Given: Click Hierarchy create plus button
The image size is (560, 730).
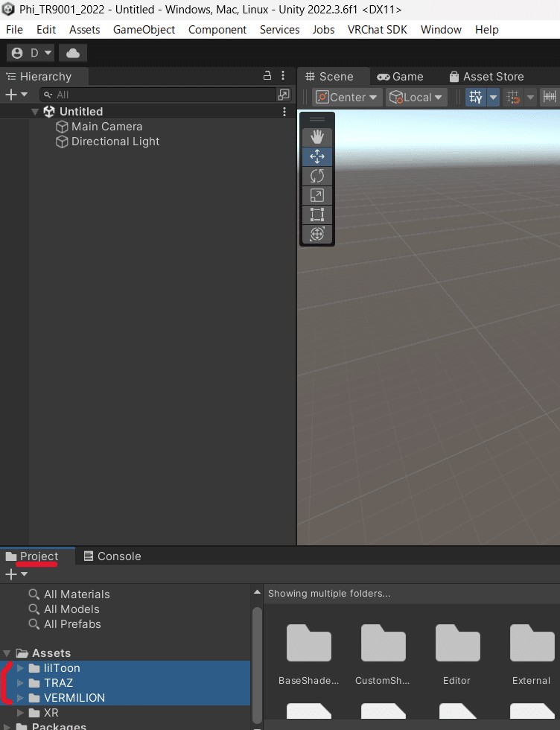Looking at the screenshot, I should [x=10, y=95].
